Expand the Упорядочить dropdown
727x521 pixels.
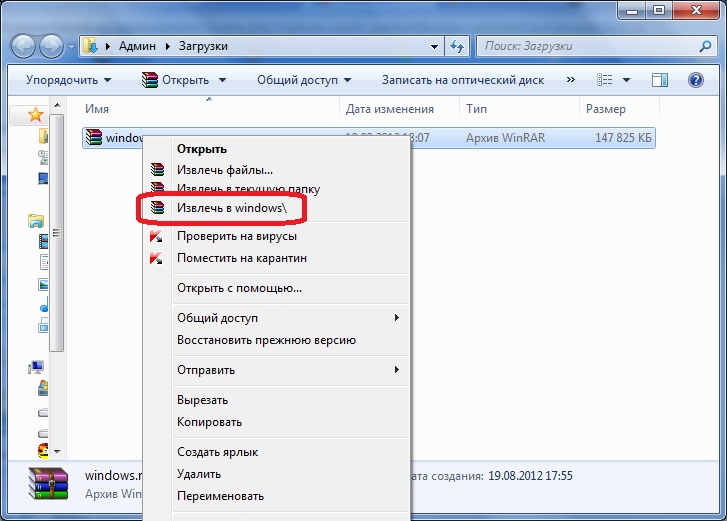click(x=69, y=80)
